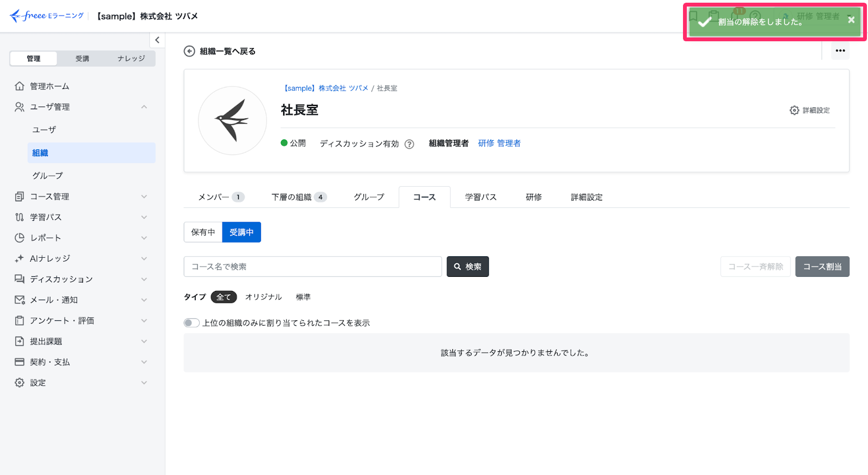Click the コース一斉解除 button
The height and width of the screenshot is (475, 868).
756,267
